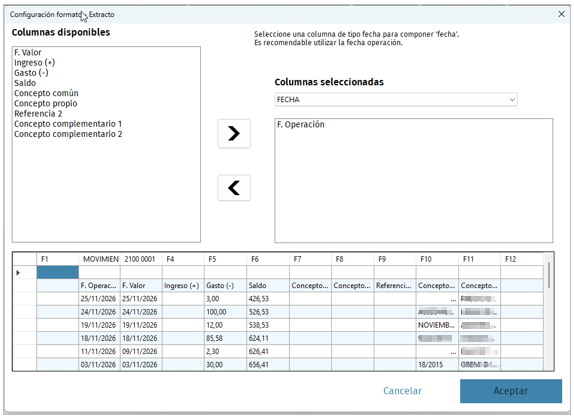Move selected column to Columnas seleccionadas with right arrow
Screen dimensions: 574x418
(x=234, y=134)
